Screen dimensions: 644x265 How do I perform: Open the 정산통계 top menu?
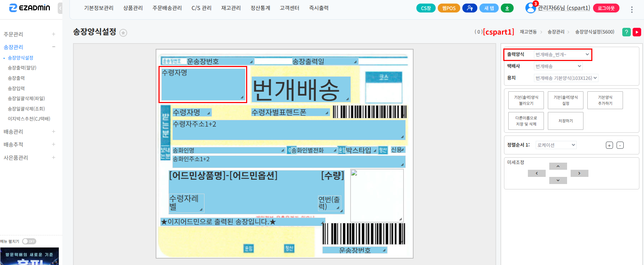[x=260, y=8]
